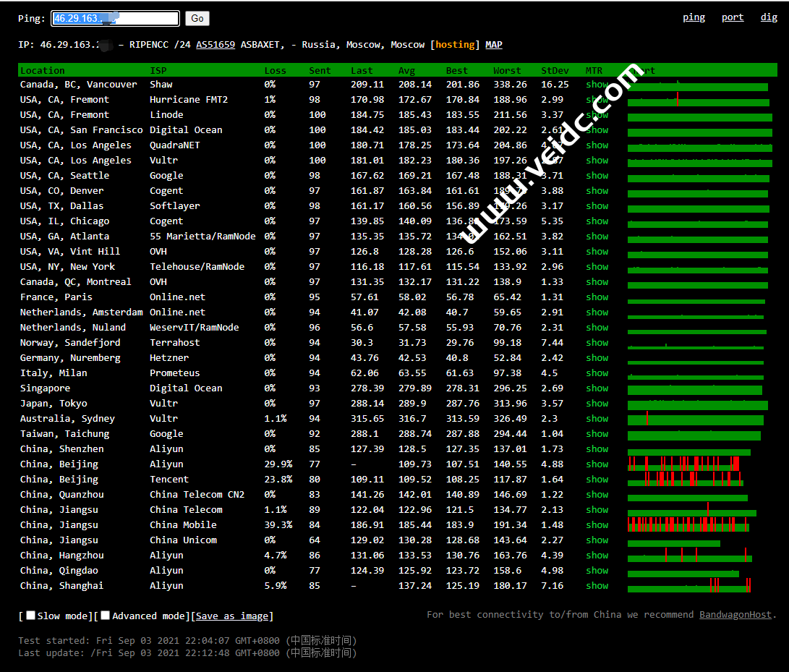Open the ping tool link
Image resolution: width=789 pixels, height=672 pixels.
(694, 17)
